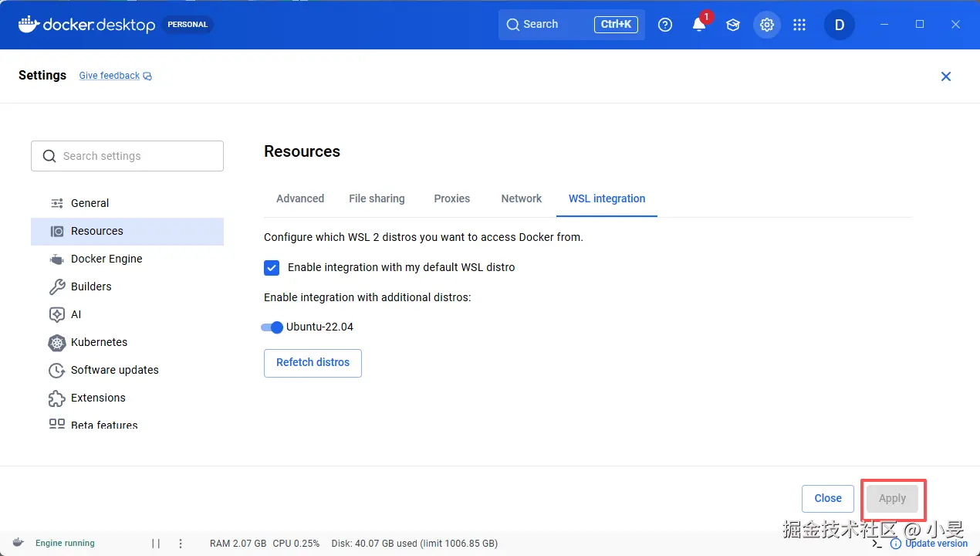Uncheck Enable integration with default WSL distro
The image size is (980, 556).
[272, 267]
